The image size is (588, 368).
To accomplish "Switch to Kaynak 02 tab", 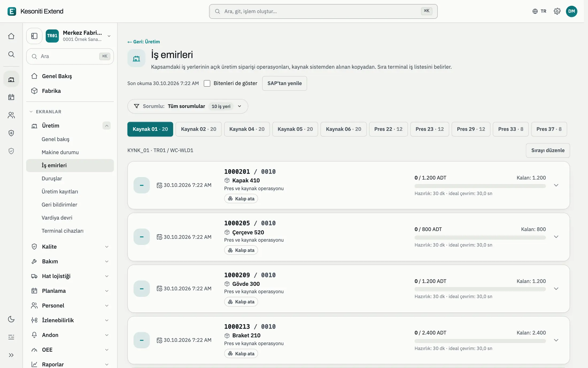I will pos(199,129).
